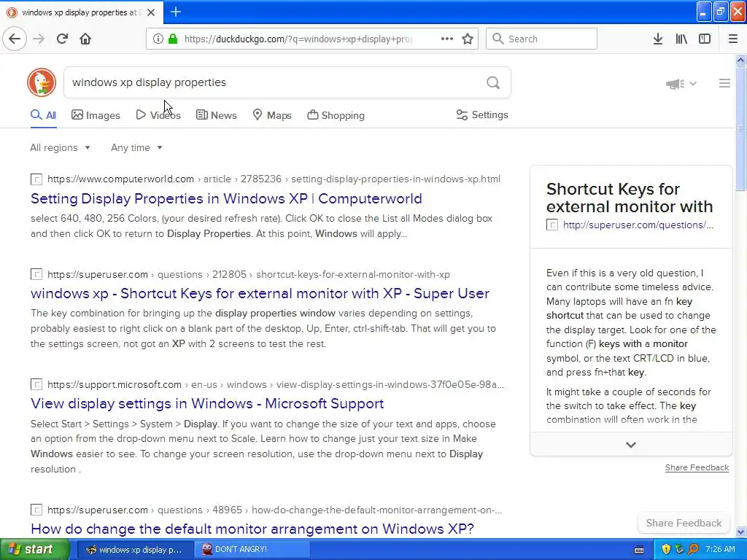Switch to the Images tab
This screenshot has height=560, width=747.
click(x=96, y=114)
